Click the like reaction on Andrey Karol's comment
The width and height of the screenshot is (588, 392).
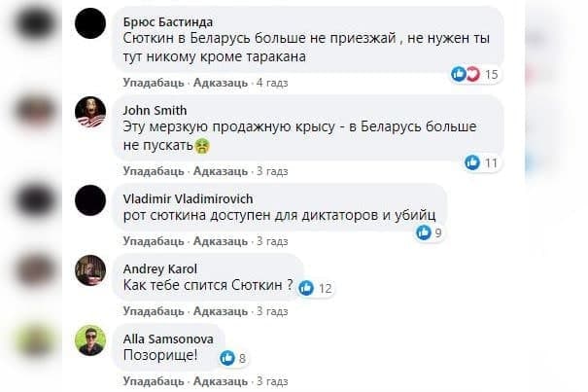click(x=306, y=288)
